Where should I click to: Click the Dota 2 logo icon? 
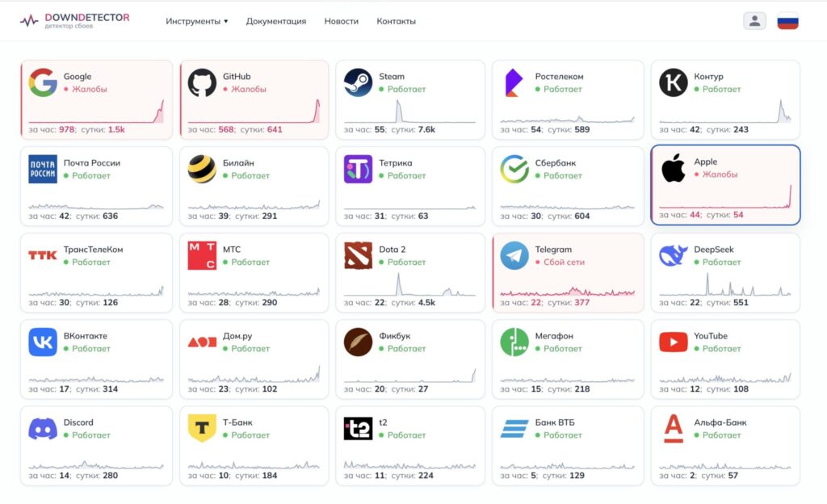[x=358, y=256]
